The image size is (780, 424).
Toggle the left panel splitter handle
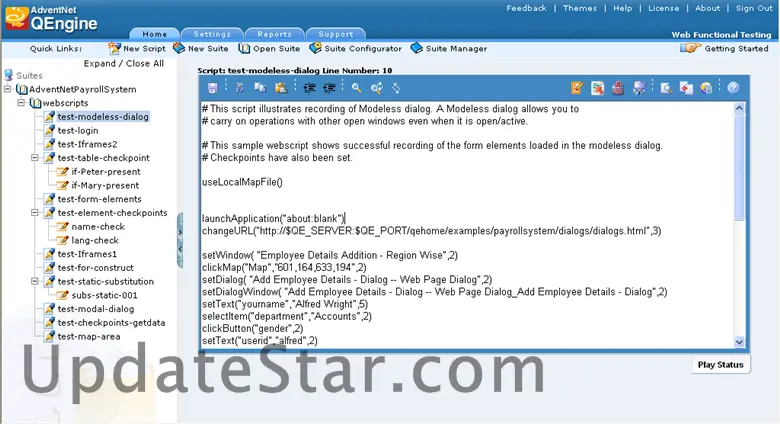coord(180,240)
